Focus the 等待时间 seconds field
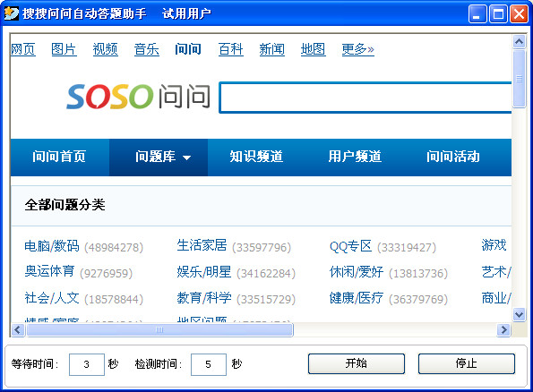The width and height of the screenshot is (533, 392). tap(87, 364)
